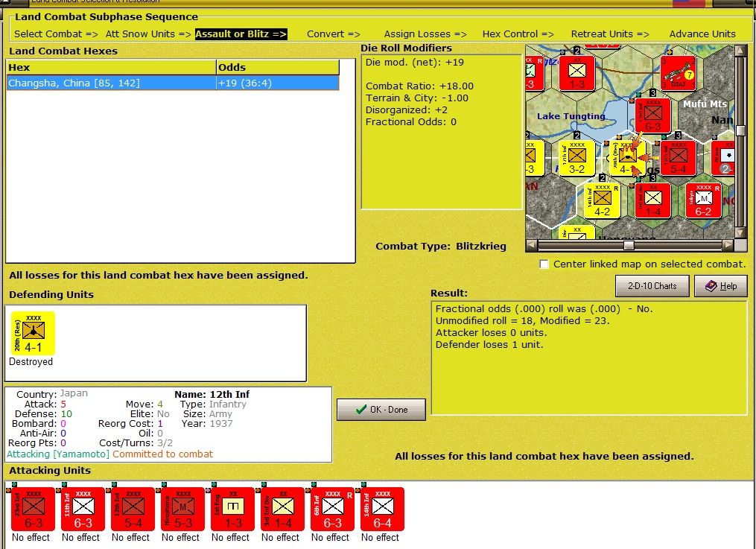Click the Tokyo 6-2 motorized counter on the map
756x549 pixels.
tap(703, 200)
